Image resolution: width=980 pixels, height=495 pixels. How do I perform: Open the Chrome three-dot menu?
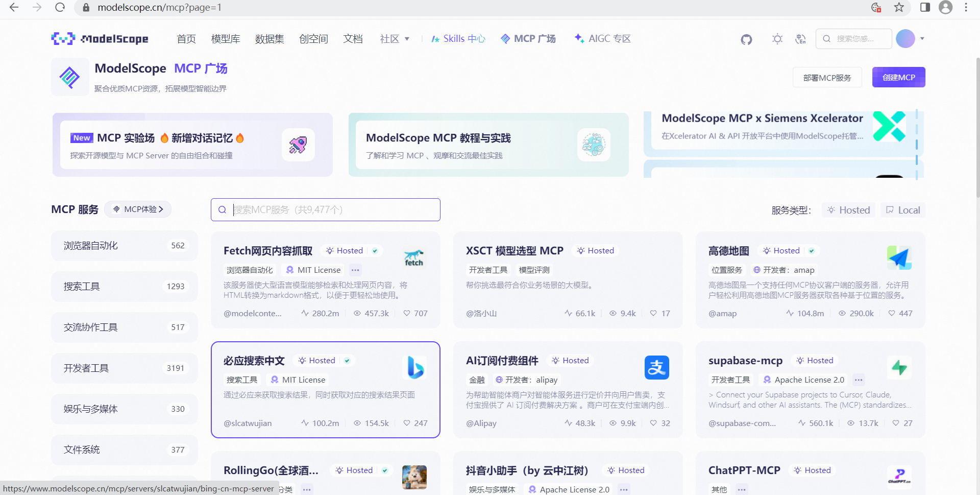click(966, 8)
